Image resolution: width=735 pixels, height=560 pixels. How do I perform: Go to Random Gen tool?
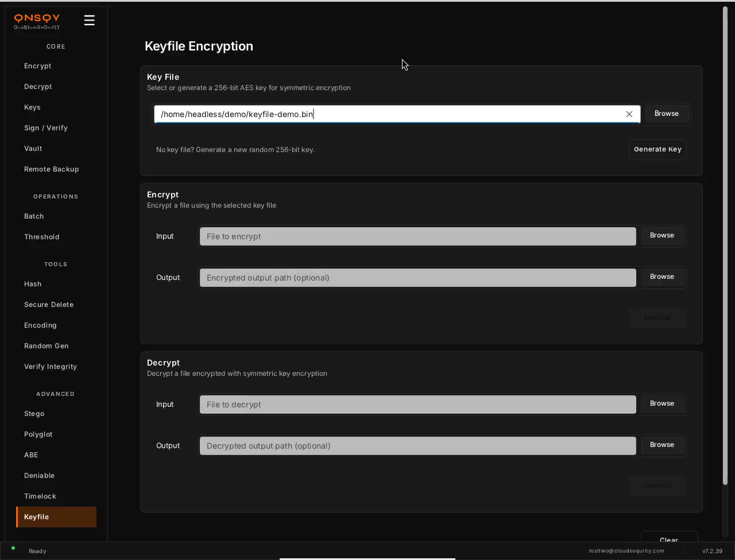56,346
